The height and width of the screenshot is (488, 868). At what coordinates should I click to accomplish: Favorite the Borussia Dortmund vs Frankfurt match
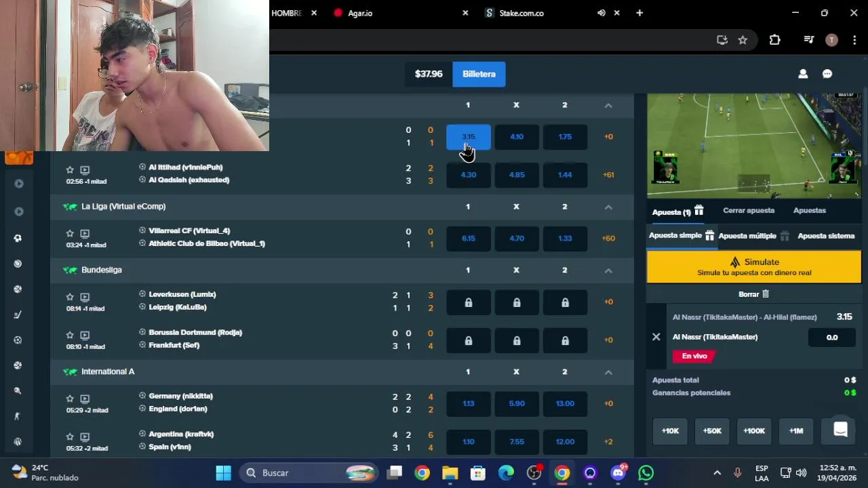(70, 335)
